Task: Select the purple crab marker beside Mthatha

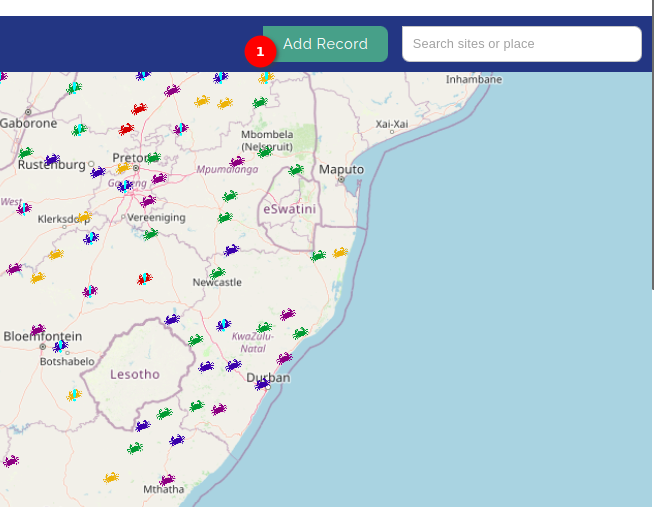Action: tap(167, 480)
